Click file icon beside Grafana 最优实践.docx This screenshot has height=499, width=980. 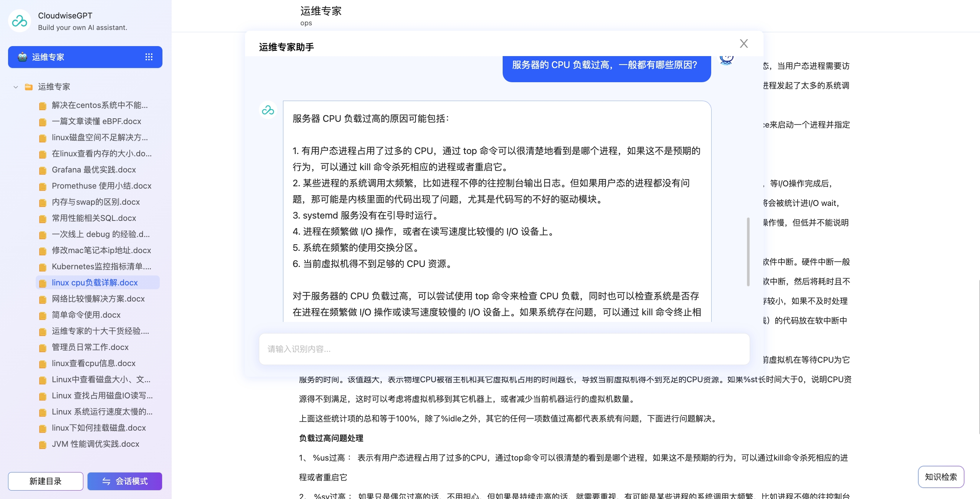tap(43, 171)
